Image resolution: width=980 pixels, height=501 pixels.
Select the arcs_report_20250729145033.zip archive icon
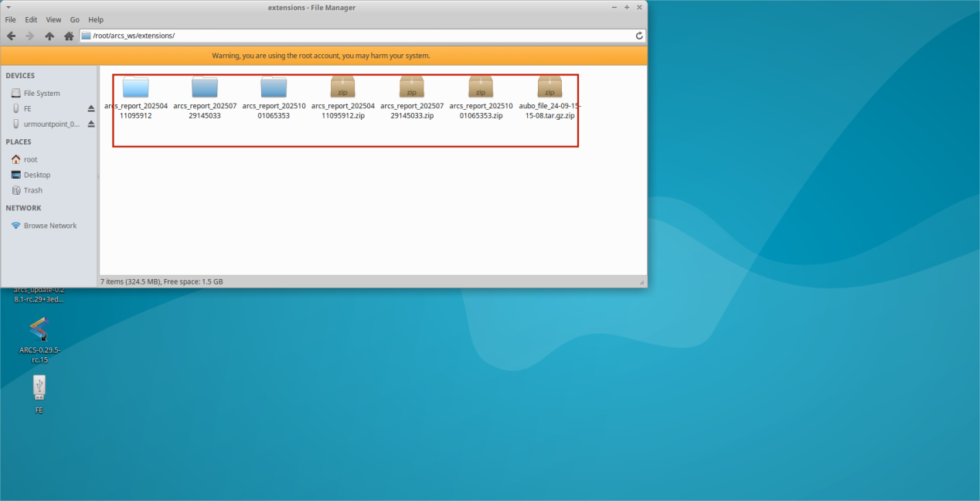point(411,86)
